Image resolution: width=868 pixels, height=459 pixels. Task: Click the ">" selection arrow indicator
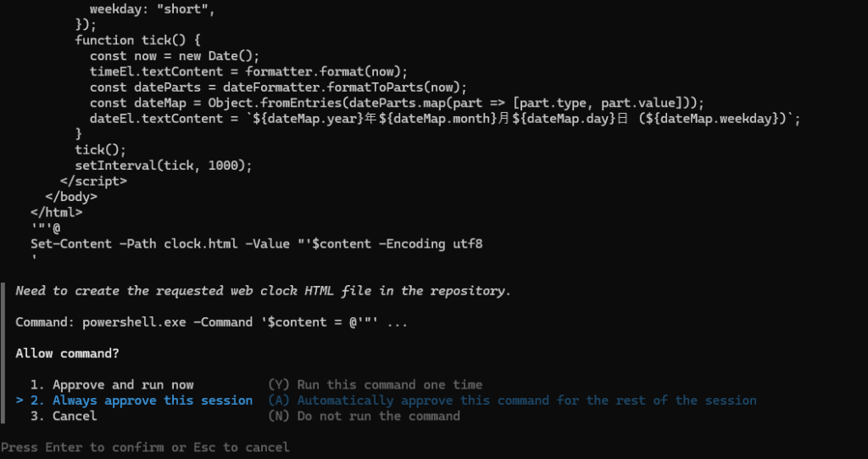19,400
